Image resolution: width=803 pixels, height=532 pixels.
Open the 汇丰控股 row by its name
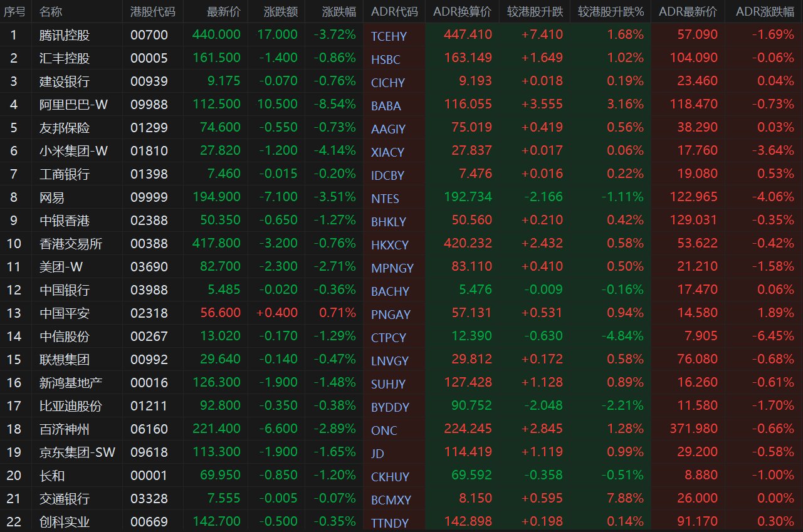click(64, 58)
